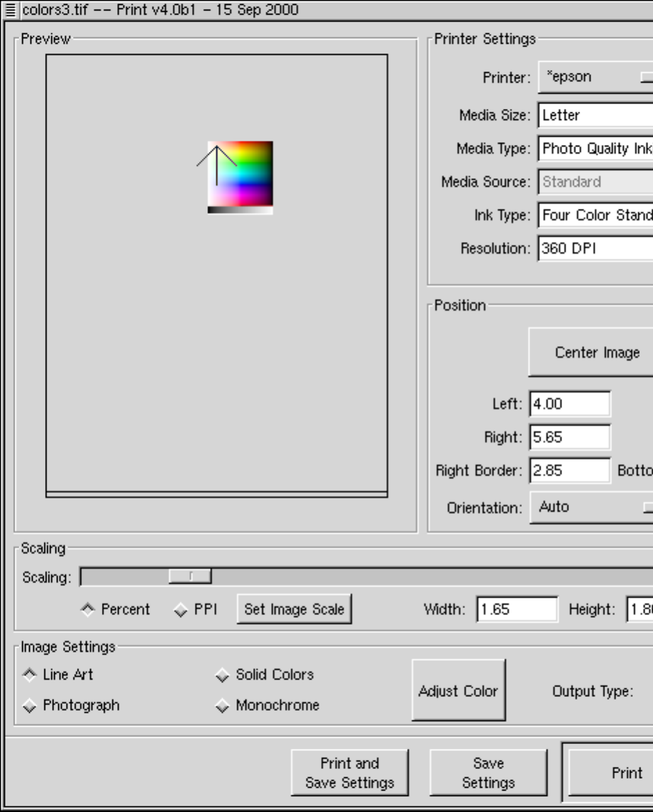This screenshot has height=812, width=653.
Task: Click the 'Image Settings' frame label
Action: click(x=68, y=648)
